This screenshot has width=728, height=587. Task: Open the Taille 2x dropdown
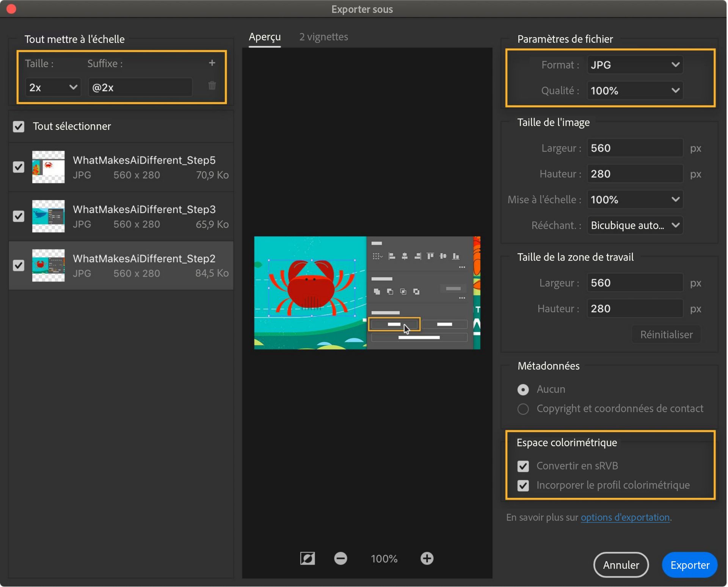53,88
